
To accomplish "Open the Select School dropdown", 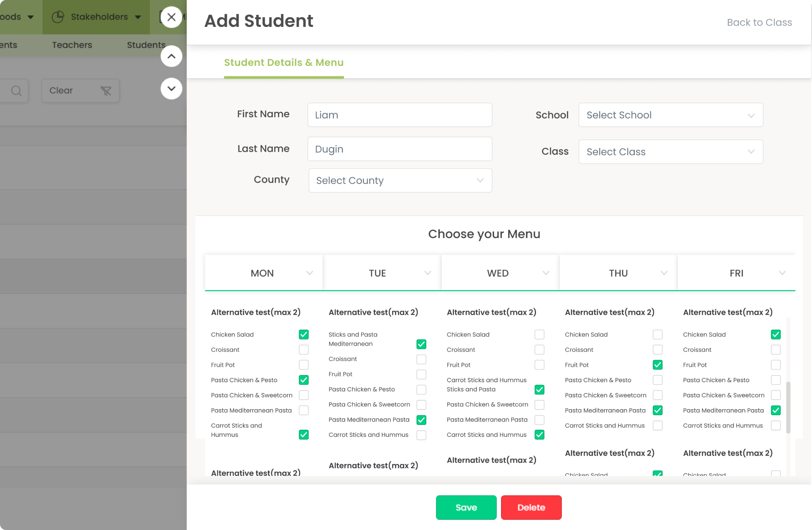I will 671,115.
